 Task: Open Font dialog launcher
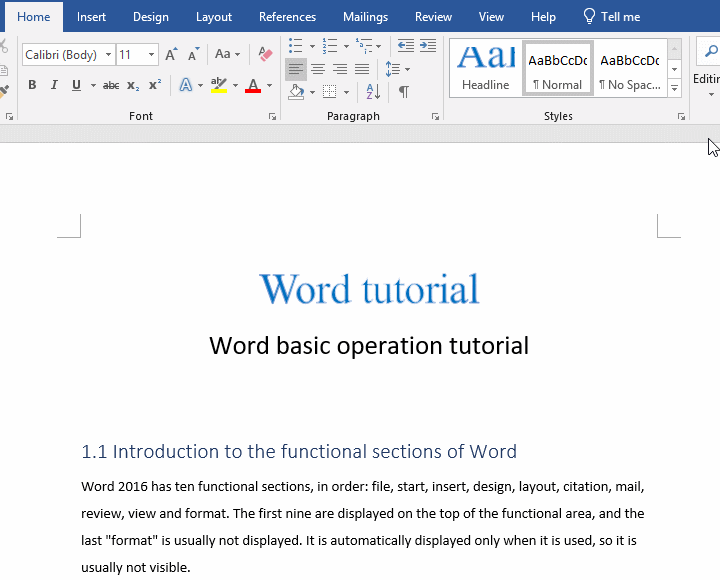click(272, 117)
